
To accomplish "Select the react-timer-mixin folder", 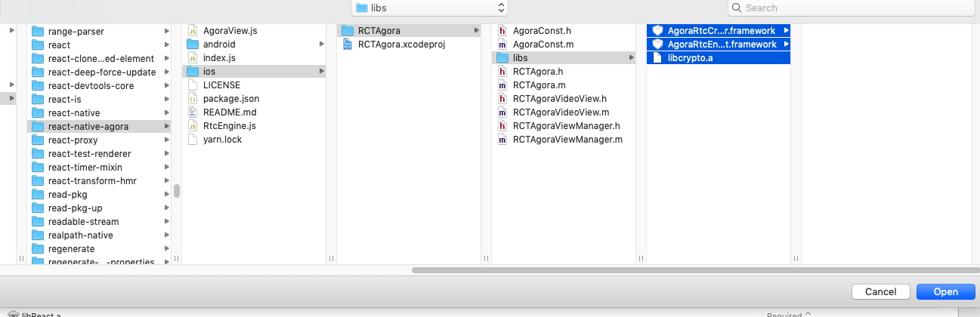I will [99, 168].
